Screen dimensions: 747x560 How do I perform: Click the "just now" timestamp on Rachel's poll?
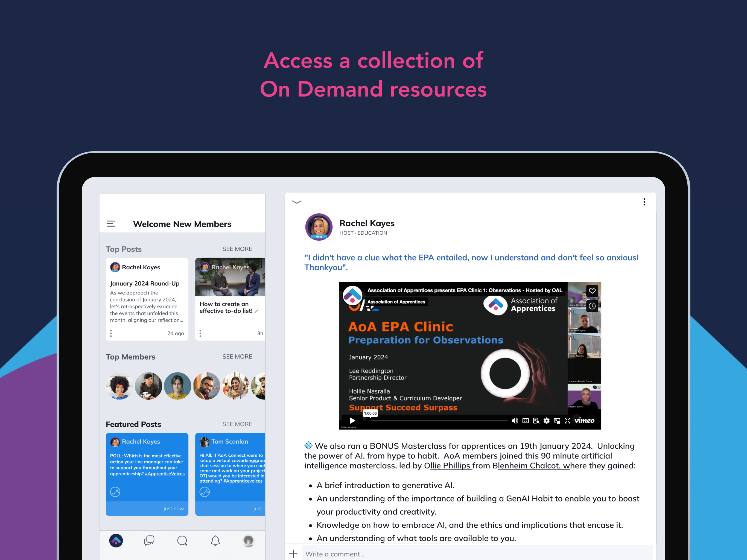pyautogui.click(x=174, y=509)
